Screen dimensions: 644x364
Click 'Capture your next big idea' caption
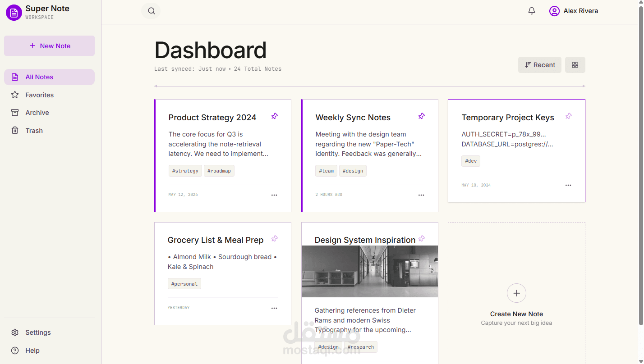[516, 323]
